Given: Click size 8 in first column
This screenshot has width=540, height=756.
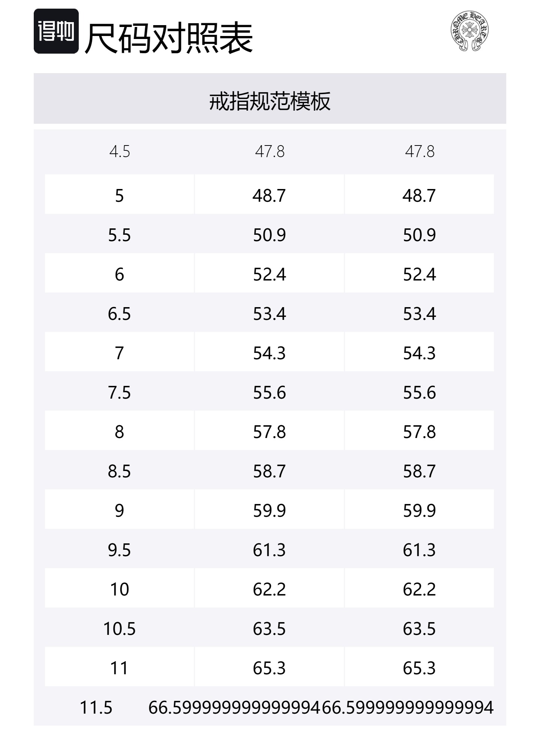Looking at the screenshot, I should [119, 432].
